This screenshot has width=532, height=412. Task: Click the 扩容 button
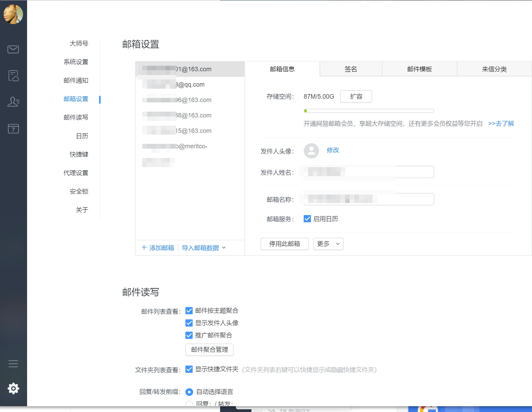pyautogui.click(x=356, y=97)
